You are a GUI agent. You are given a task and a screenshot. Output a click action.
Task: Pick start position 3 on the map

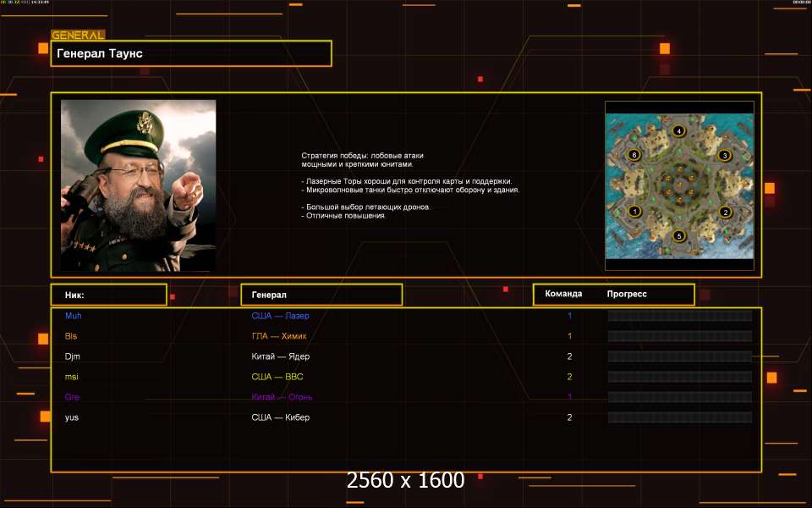click(x=724, y=156)
